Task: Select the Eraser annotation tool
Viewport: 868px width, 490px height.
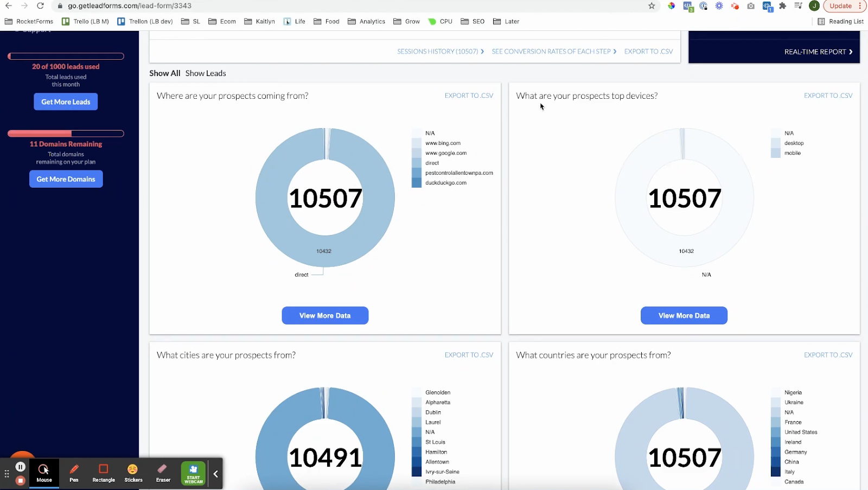Action: click(x=162, y=472)
